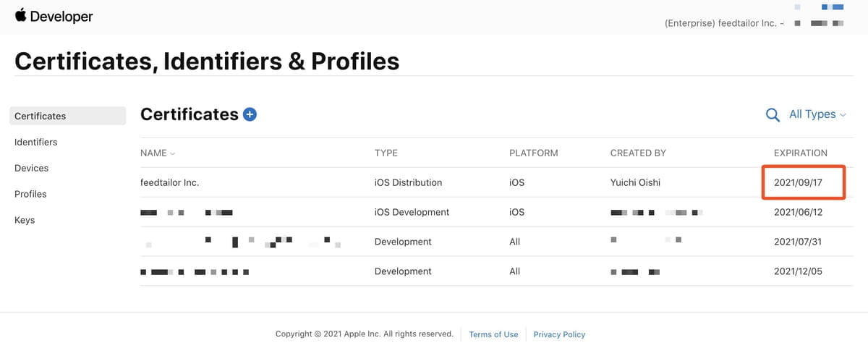The width and height of the screenshot is (868, 356).
Task: Click the TYPE column header
Action: [x=386, y=153]
